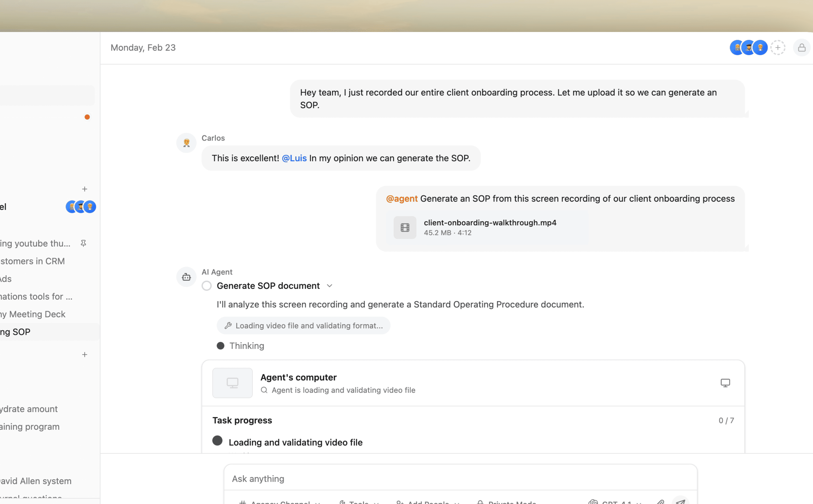
Task: Toggle the Generate SOP document status circle
Action: 207,286
